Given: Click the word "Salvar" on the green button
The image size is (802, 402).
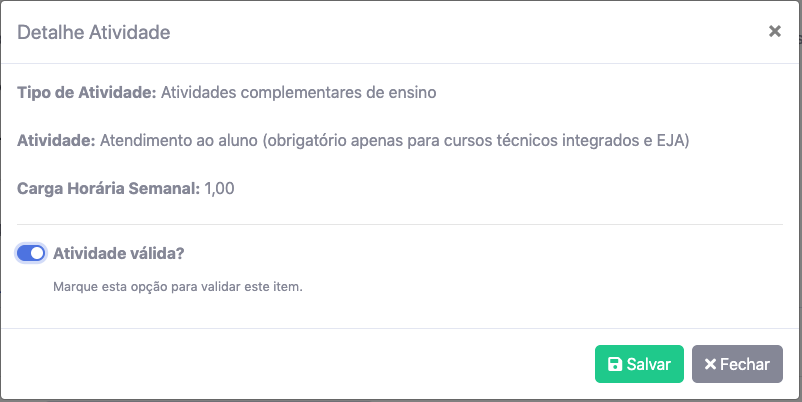Looking at the screenshot, I should click(649, 365).
